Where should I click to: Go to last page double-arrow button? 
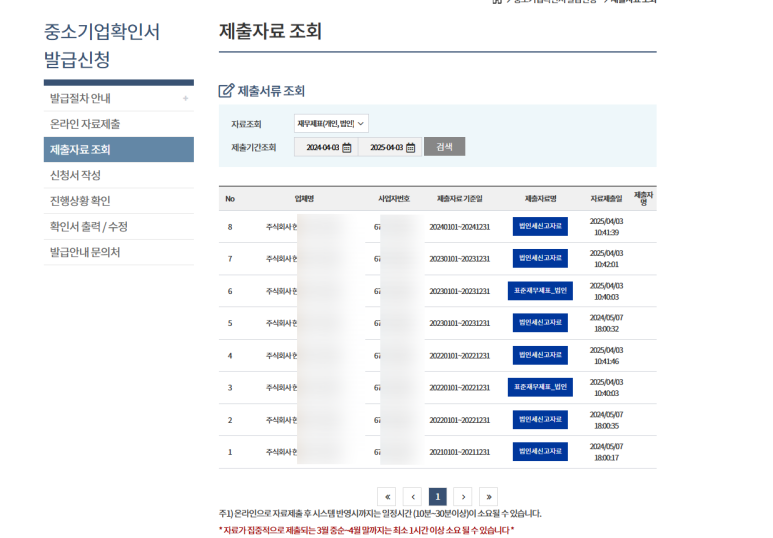[489, 497]
